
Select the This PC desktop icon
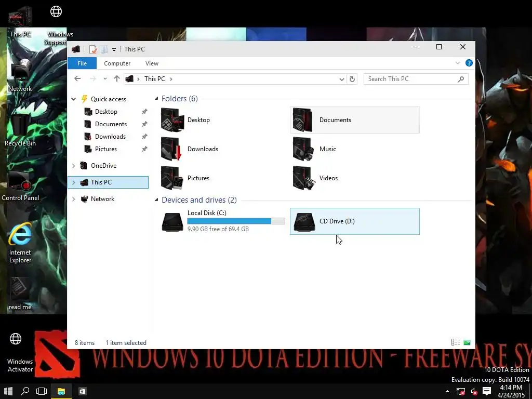point(20,22)
